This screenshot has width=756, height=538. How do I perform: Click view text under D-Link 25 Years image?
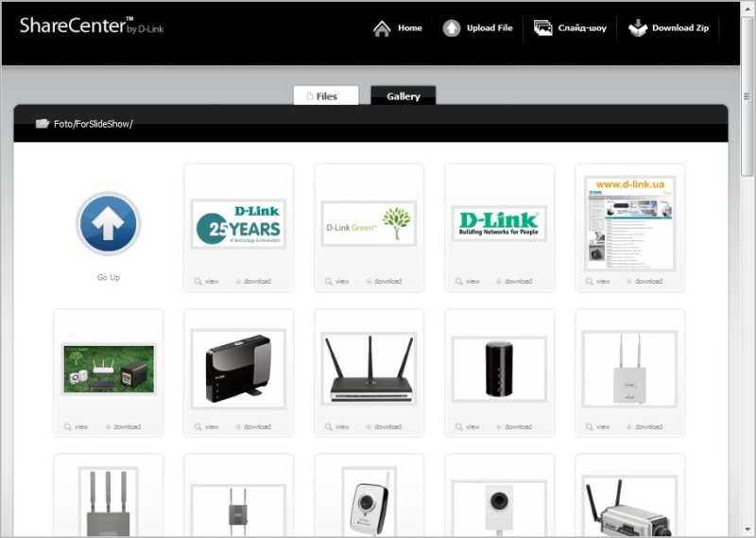[212, 282]
